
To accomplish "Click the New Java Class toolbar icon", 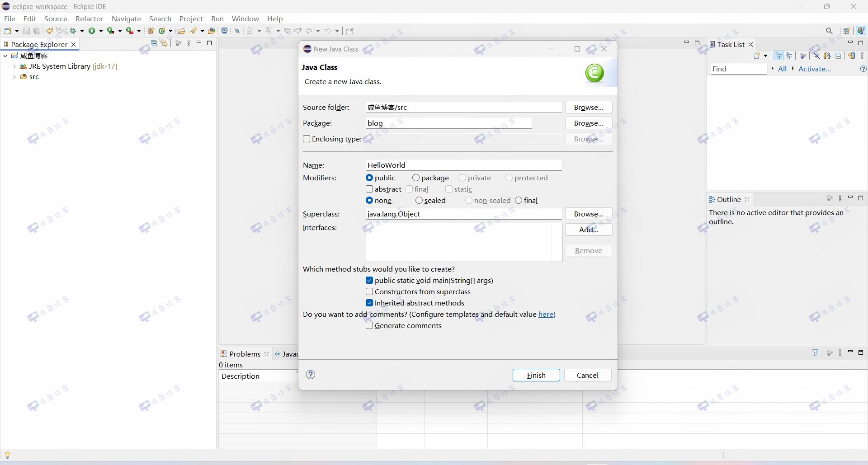I will tap(161, 31).
